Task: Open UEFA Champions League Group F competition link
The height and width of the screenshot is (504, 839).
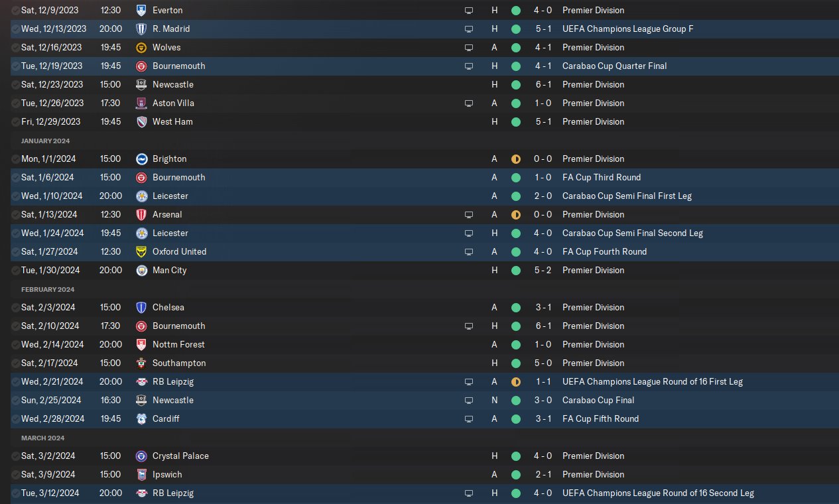Action: tap(628, 29)
